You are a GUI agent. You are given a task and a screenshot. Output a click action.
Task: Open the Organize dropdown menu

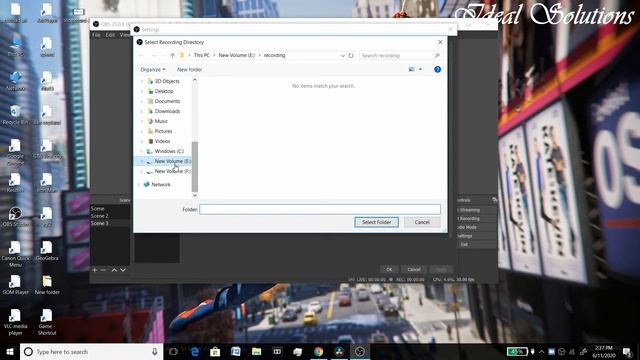coord(153,70)
